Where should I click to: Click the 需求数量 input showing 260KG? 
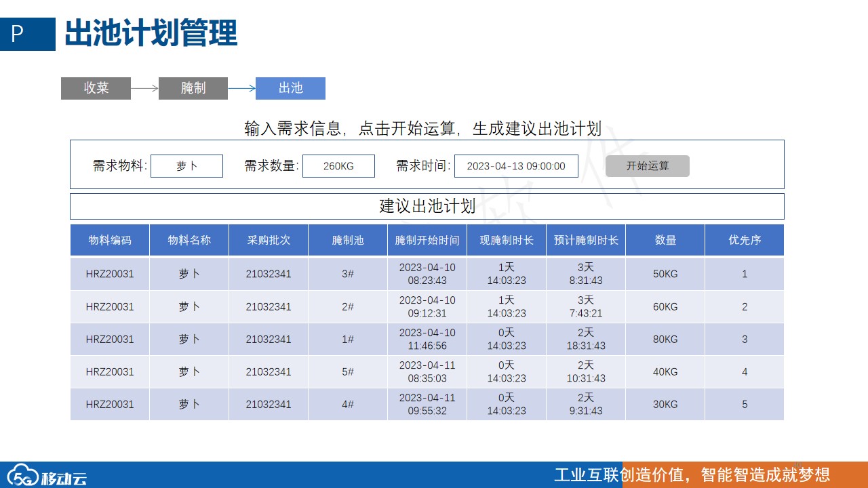(x=338, y=166)
